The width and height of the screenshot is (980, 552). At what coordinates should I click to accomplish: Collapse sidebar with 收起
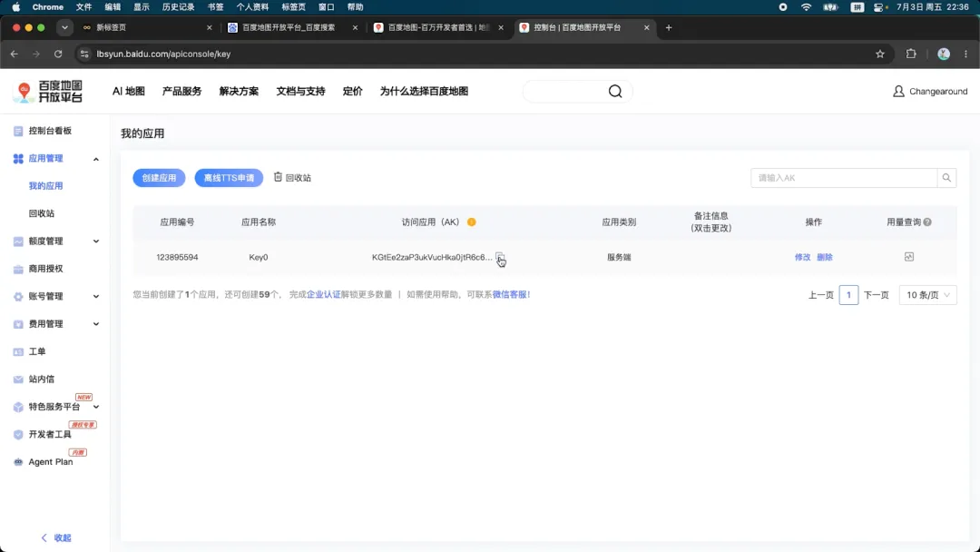point(56,537)
